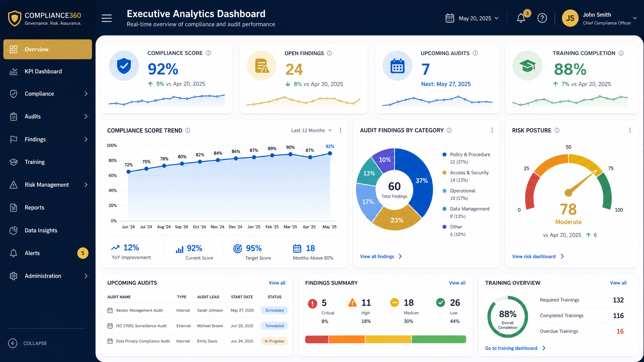This screenshot has height=362, width=644.
Task: Click Scheduled badge for Vendor Management Audit
Action: (274, 310)
